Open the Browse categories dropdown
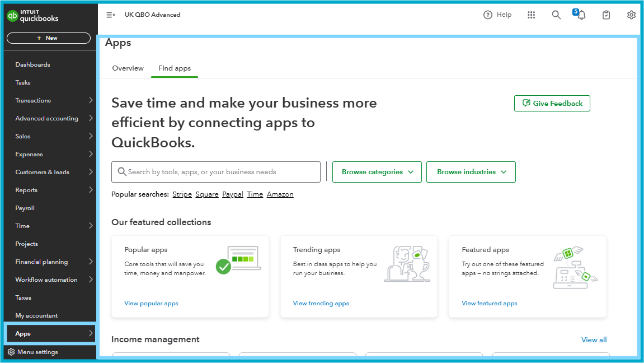 click(377, 172)
